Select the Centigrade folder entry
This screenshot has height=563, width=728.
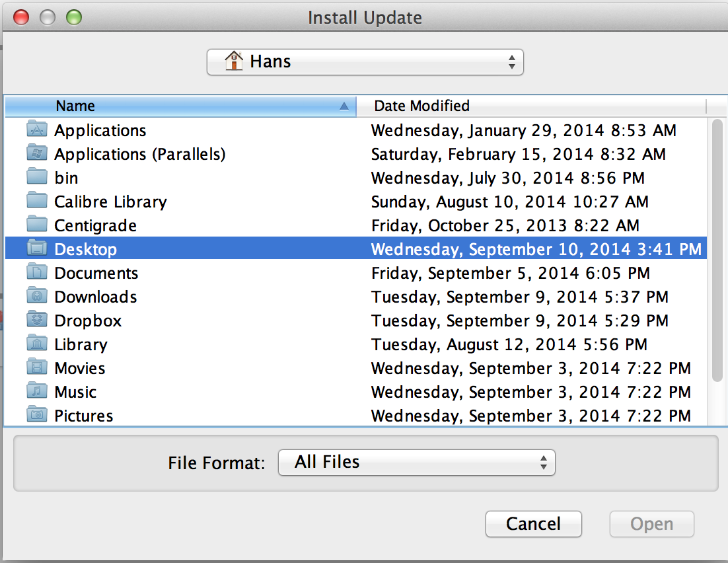point(95,225)
